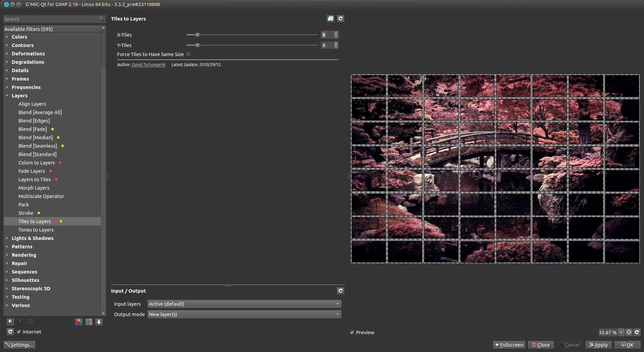This screenshot has height=352, width=644.
Task: Enable Force Tiles to Have Same Size
Action: tap(188, 54)
